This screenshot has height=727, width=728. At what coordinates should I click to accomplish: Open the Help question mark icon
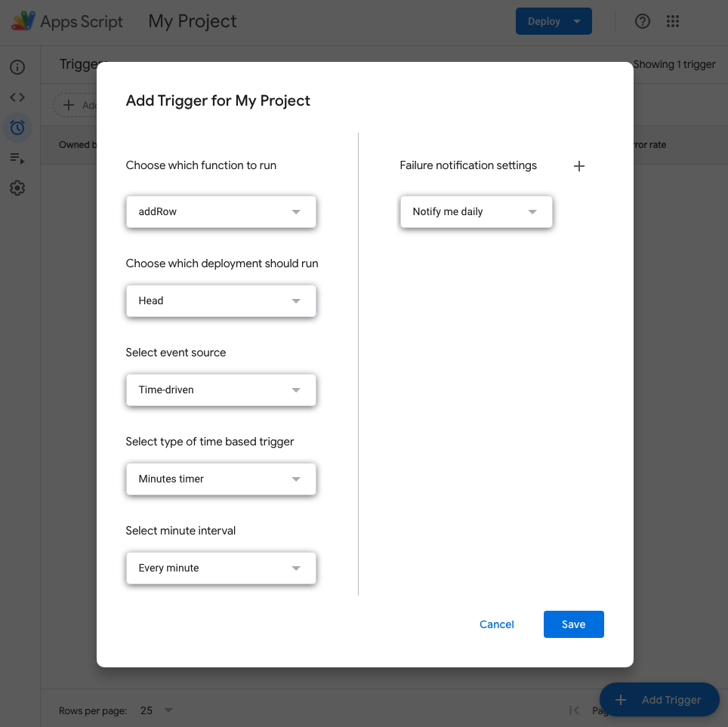tap(643, 21)
